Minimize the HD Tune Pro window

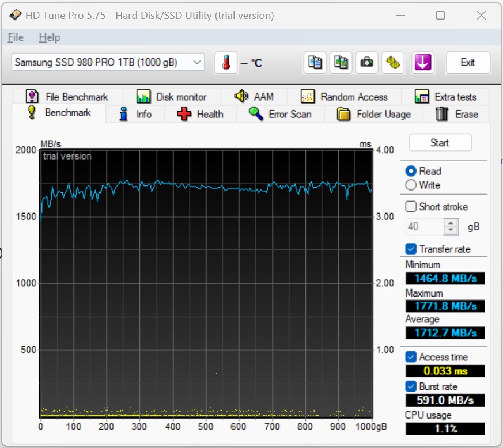coord(400,15)
